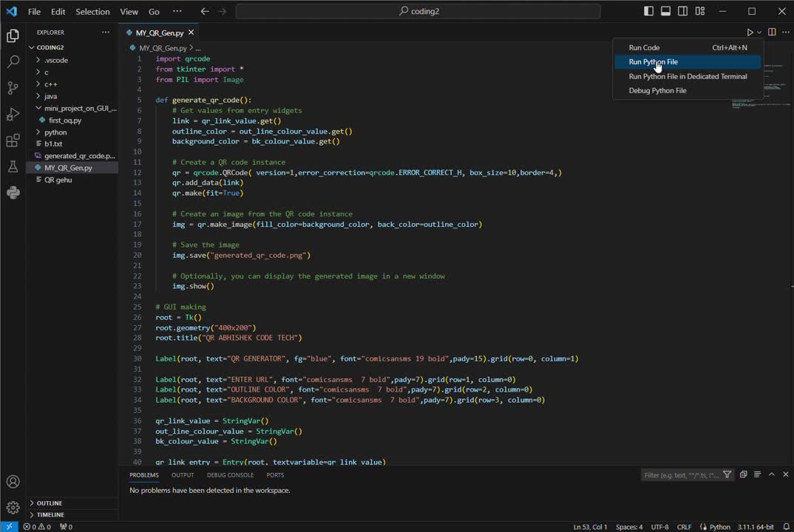Open the Testing flask view
The image size is (794, 532).
pyautogui.click(x=13, y=166)
